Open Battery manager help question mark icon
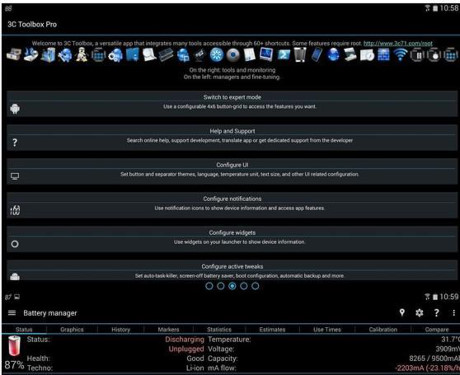This screenshot has height=375, width=460. [x=436, y=313]
